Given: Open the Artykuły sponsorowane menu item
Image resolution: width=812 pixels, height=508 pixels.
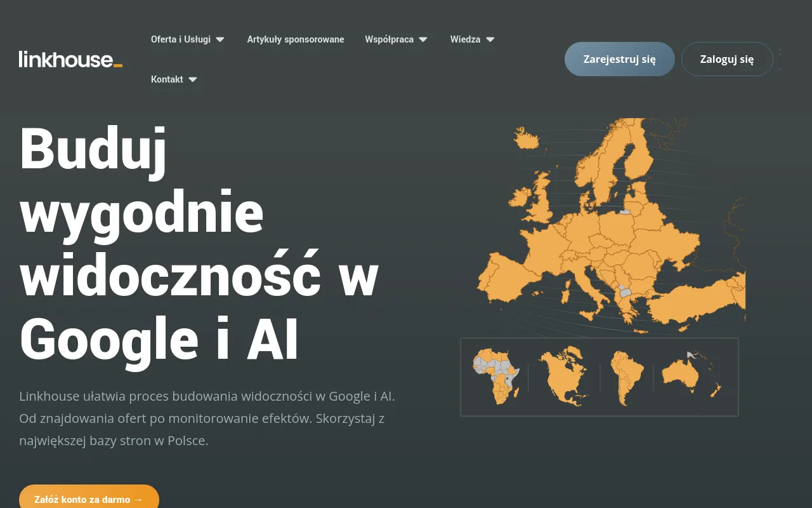Looking at the screenshot, I should 296,39.
